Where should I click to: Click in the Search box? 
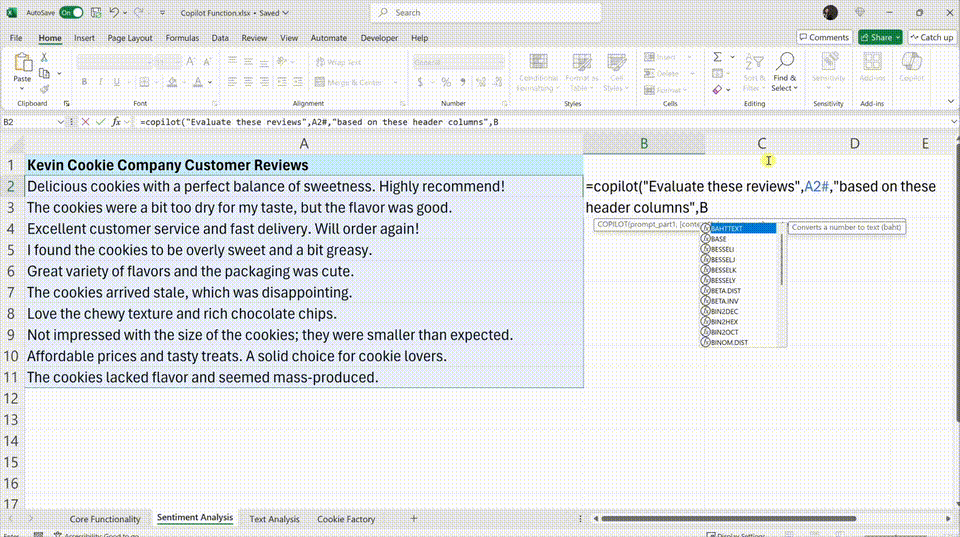[486, 12]
